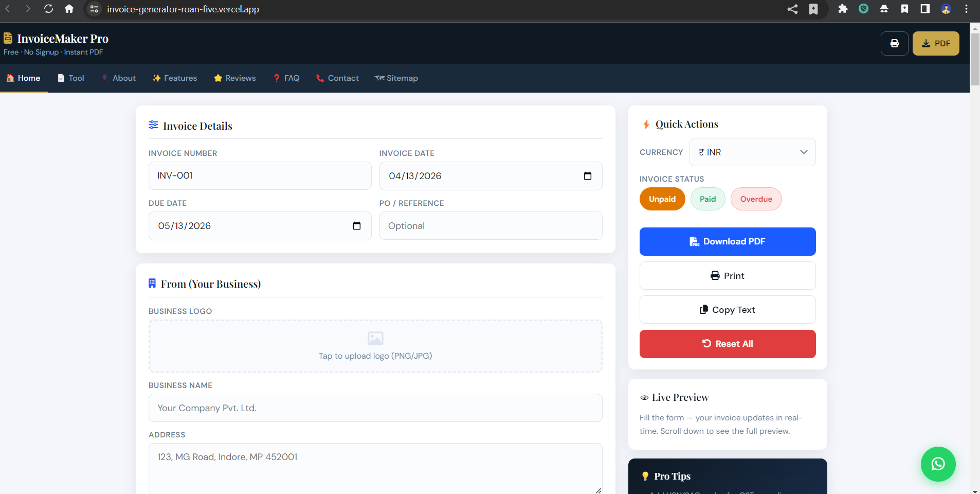Click the InvoiceMaker Pro logo icon
The image size is (980, 494).
click(x=8, y=37)
